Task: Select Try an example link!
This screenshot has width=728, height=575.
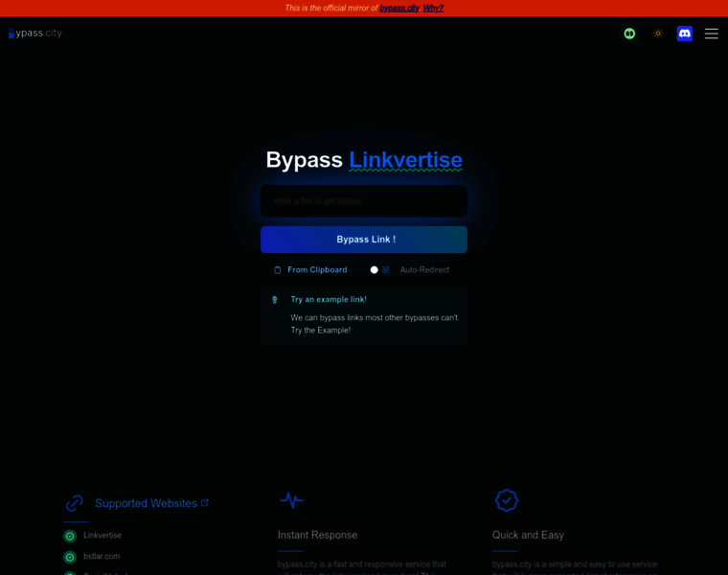Action: pyautogui.click(x=329, y=299)
